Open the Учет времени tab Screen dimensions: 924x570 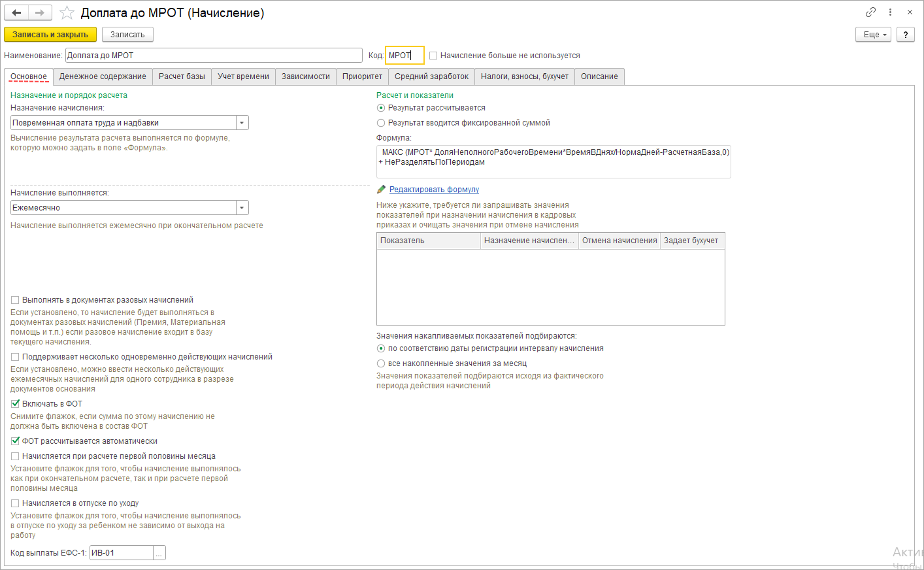(243, 76)
